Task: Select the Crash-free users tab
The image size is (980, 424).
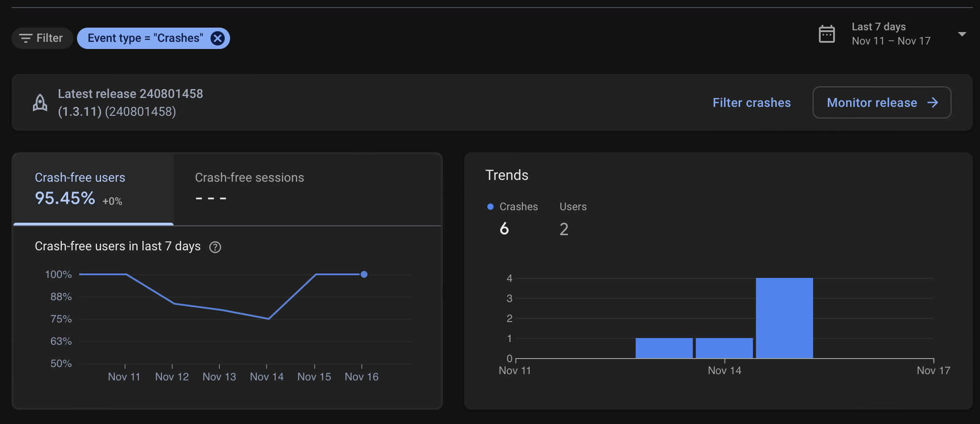Action: pos(93,189)
